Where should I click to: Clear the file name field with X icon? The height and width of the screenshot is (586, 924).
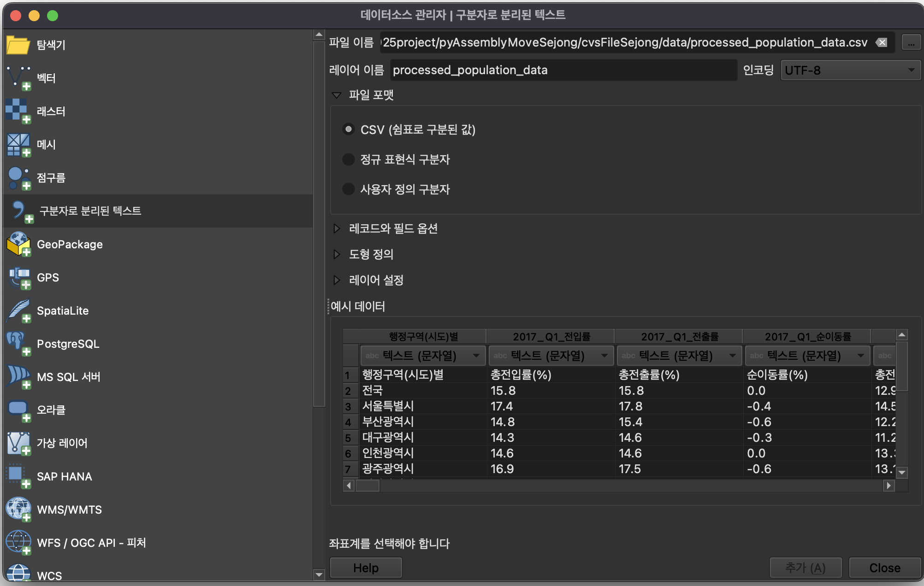pos(882,43)
